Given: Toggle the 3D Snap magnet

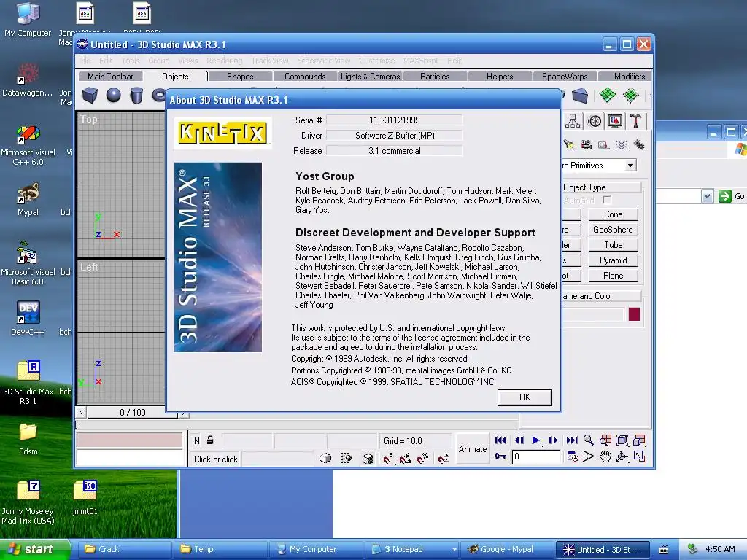Looking at the screenshot, I should (388, 458).
